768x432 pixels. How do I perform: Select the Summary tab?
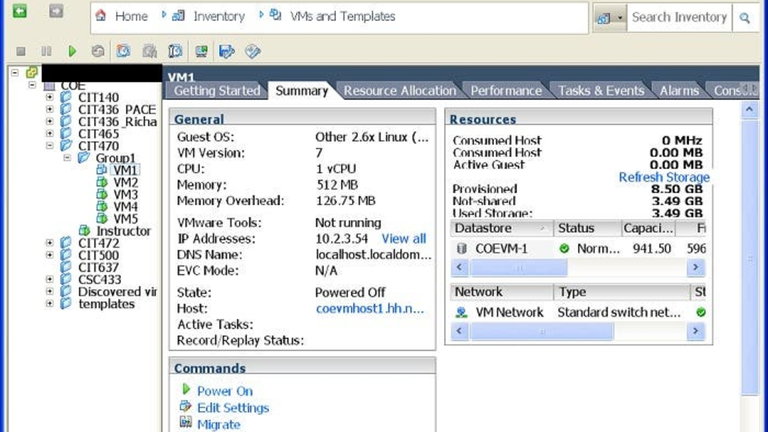pyautogui.click(x=302, y=91)
